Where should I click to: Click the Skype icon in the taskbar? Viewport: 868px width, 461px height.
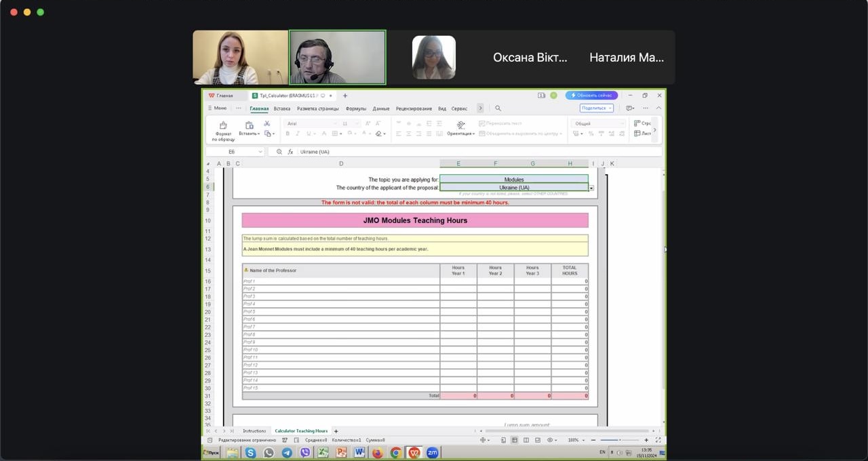[x=251, y=452]
